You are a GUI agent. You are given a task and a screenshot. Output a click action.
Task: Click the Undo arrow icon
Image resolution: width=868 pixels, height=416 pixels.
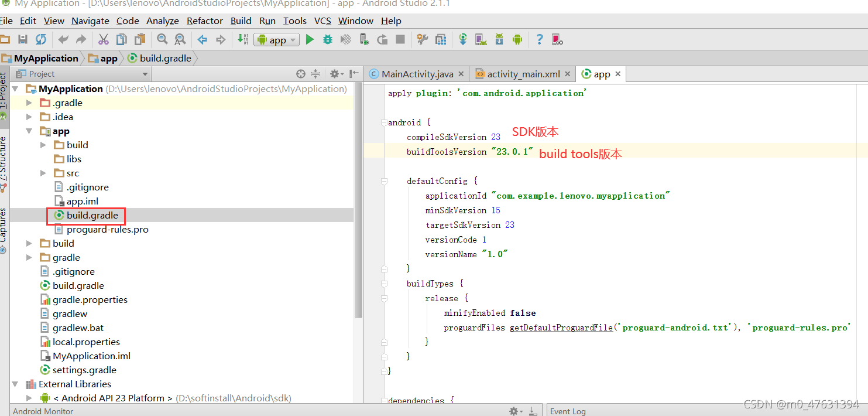63,39
